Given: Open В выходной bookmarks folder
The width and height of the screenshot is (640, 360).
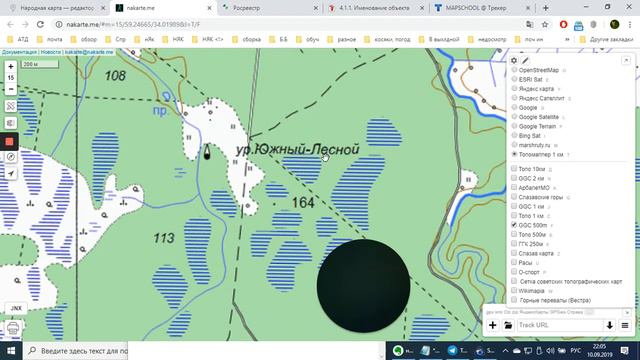Looking at the screenshot, I should coord(439,40).
